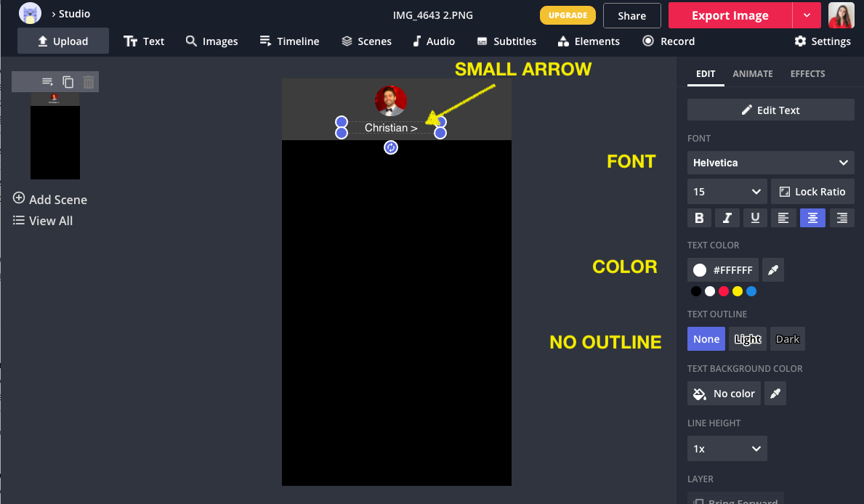Toggle italic text formatting
Screen dimensions: 864x504
(727, 218)
